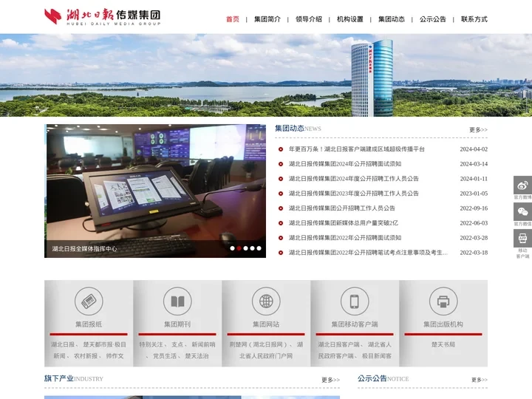Open 湖北日报传媒集团公开招聘工作人员公告 dated 2022-09-16
The height and width of the screenshot is (399, 532).
[341, 208]
